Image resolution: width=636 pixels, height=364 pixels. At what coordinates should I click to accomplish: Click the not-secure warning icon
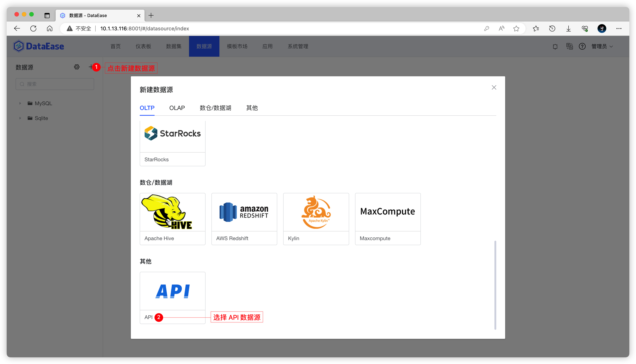click(69, 29)
